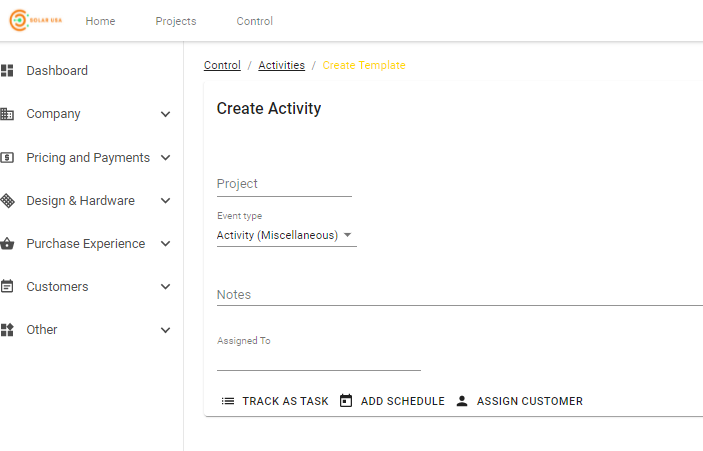Click the Pricing and Payments dollar icon
Image resolution: width=703 pixels, height=451 pixels.
[7, 157]
